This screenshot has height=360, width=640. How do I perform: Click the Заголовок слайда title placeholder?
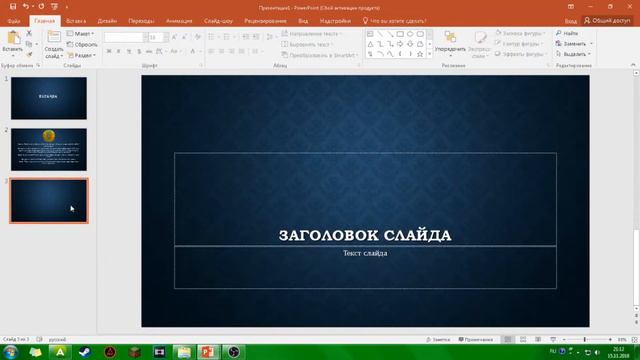click(x=365, y=199)
